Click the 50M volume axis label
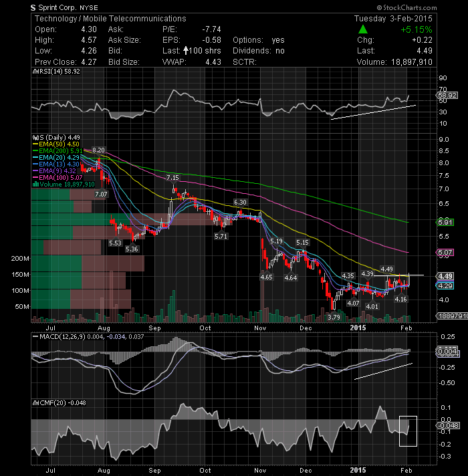Screen dimensions: 468x476 22,307
